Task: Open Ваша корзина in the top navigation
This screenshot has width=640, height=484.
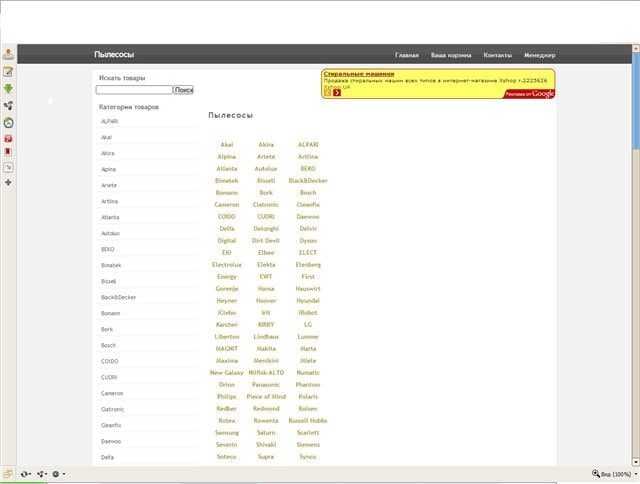Action: tap(451, 55)
